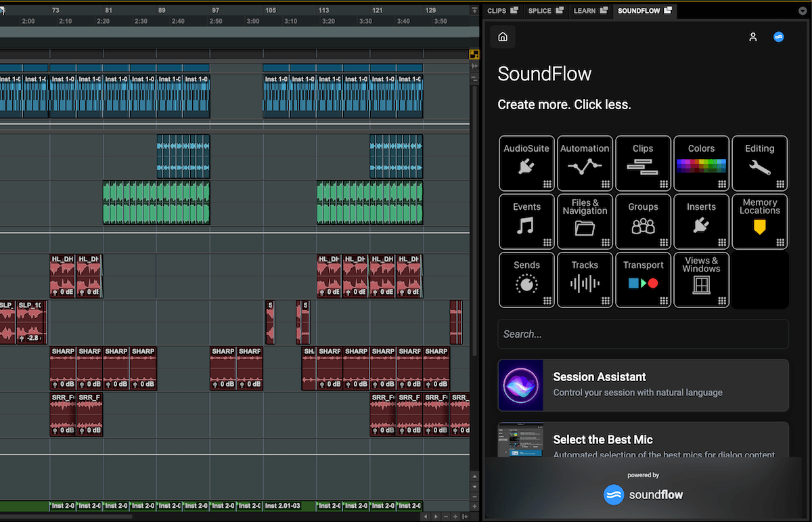This screenshot has height=522, width=812.
Task: Click the Select the Best Mic thumbnail
Action: pos(521,441)
